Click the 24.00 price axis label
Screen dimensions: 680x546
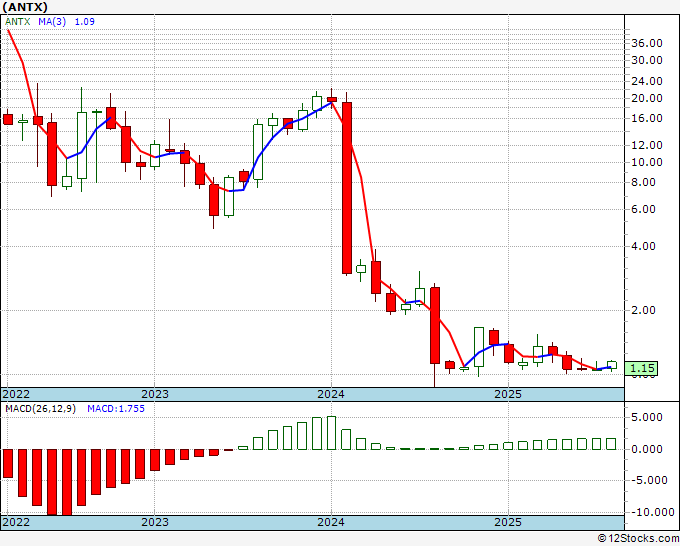click(x=647, y=82)
